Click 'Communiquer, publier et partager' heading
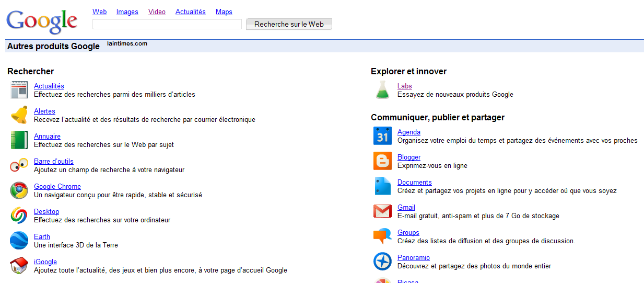The height and width of the screenshot is (283, 644). [438, 117]
